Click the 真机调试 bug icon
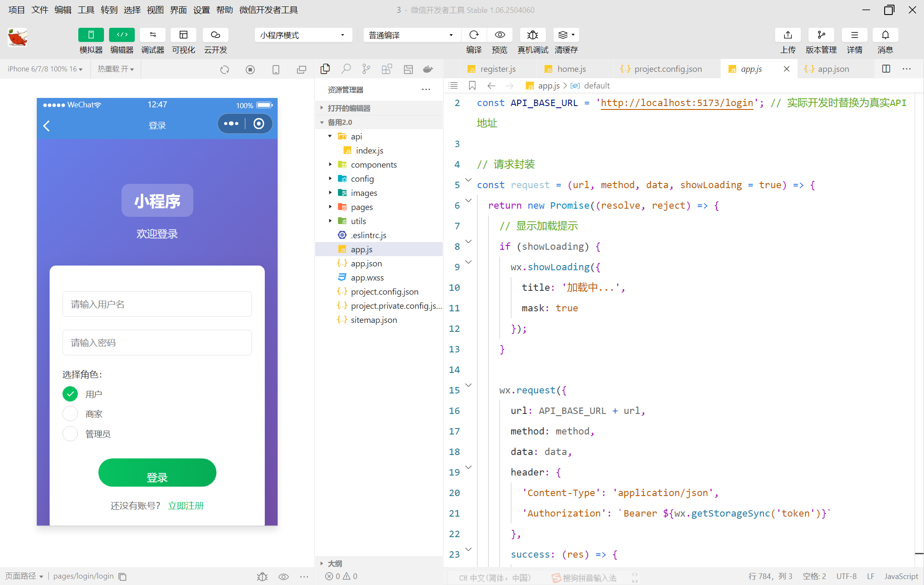This screenshot has height=585, width=924. pyautogui.click(x=533, y=35)
